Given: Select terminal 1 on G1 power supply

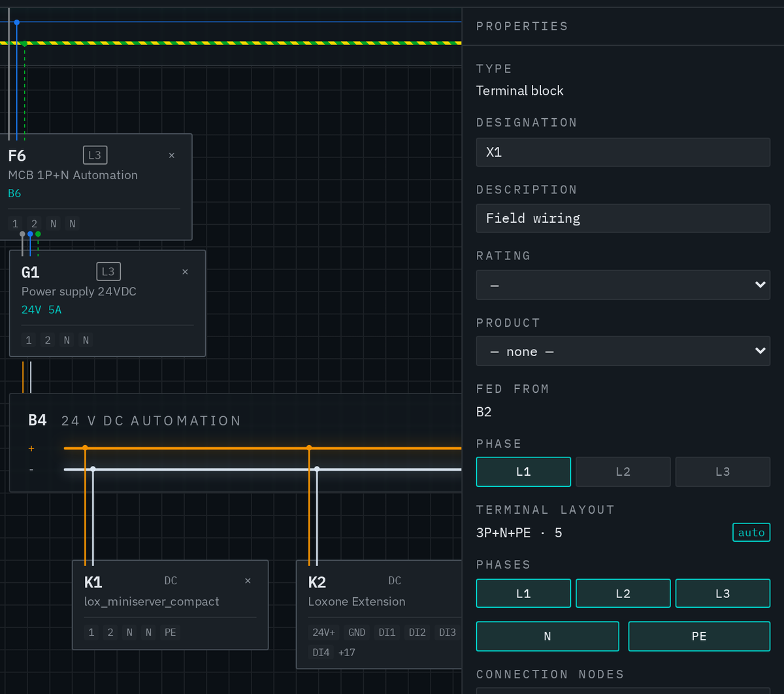Looking at the screenshot, I should pos(28,340).
